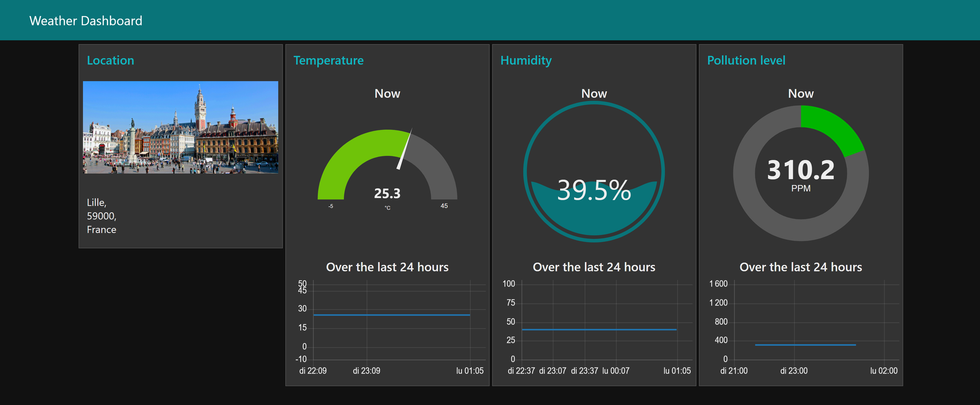Click the temperature history line
Image resolution: width=980 pixels, height=405 pixels.
[392, 315]
